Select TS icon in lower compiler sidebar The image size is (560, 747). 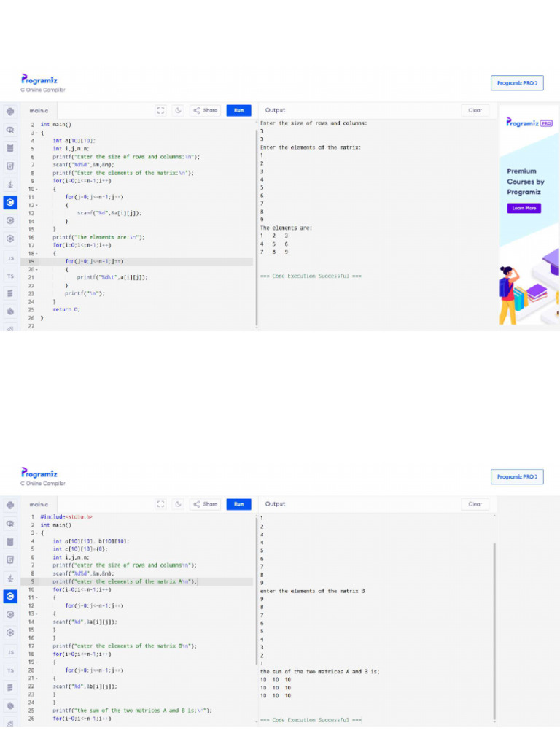coord(10,670)
